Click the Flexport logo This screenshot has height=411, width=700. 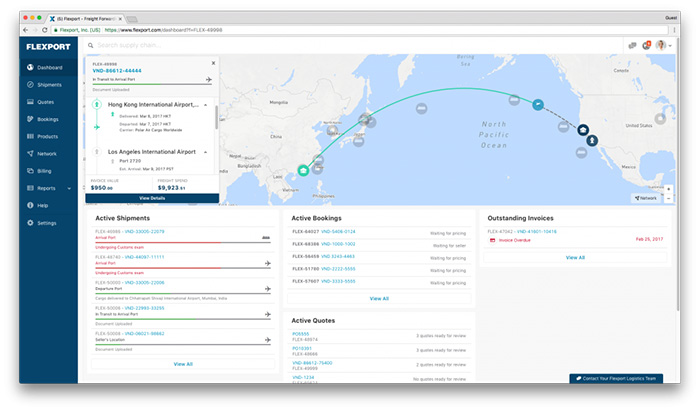pyautogui.click(x=48, y=46)
